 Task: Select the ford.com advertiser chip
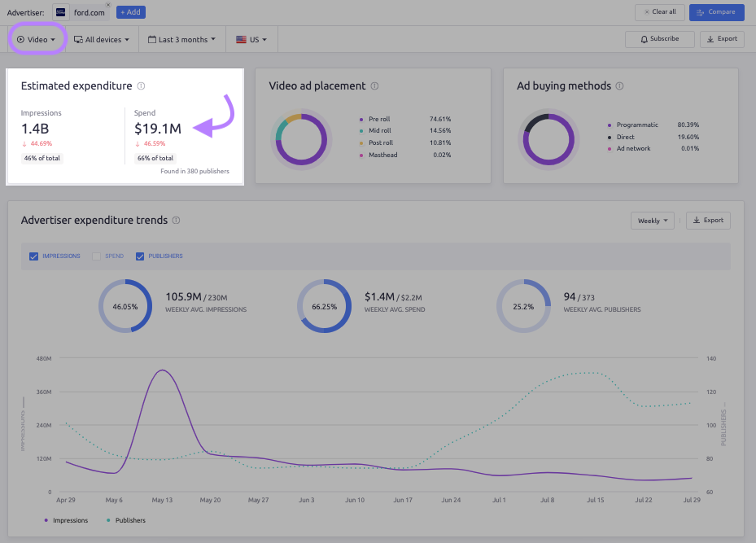(82, 12)
